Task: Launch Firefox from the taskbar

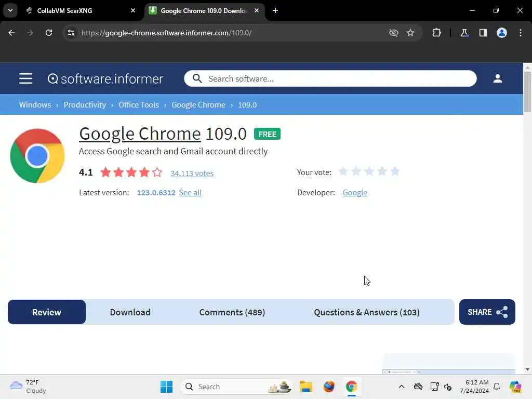Action: (x=329, y=387)
